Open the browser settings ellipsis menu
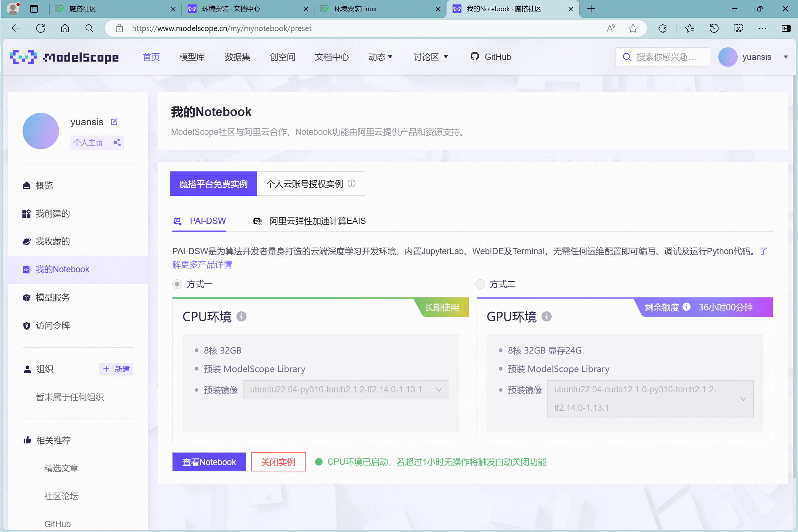 (x=763, y=28)
